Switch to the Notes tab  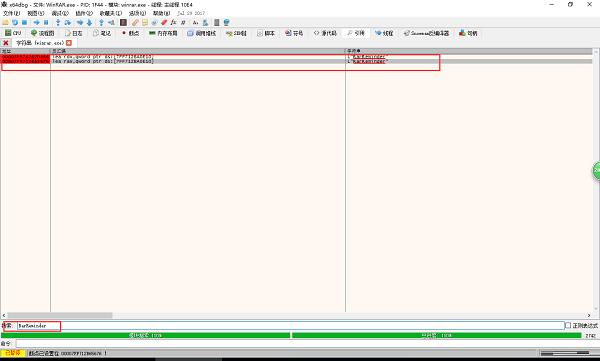[102, 33]
